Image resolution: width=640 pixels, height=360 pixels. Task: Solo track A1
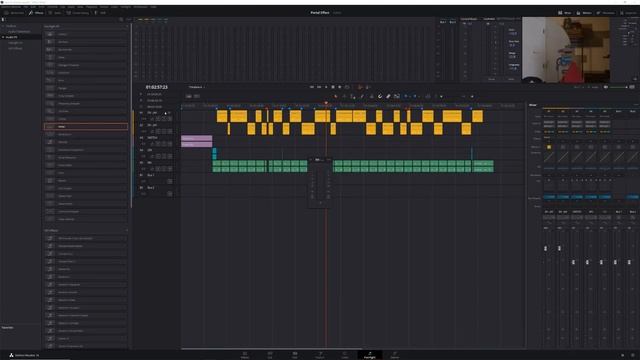164,119
